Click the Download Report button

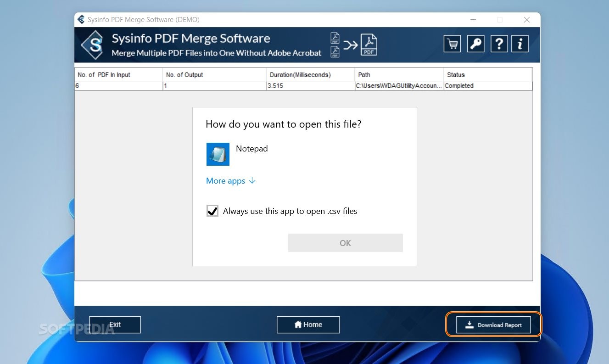[x=493, y=325]
